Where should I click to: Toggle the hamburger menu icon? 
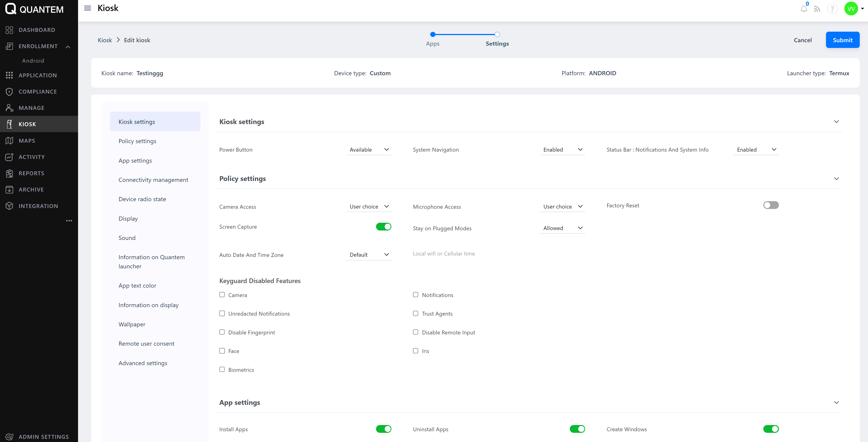pyautogui.click(x=88, y=8)
